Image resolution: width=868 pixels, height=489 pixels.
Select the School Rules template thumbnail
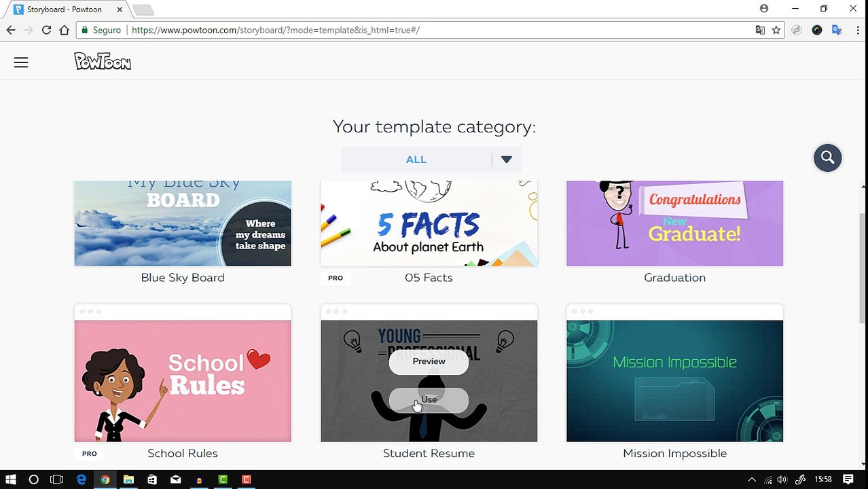click(183, 381)
